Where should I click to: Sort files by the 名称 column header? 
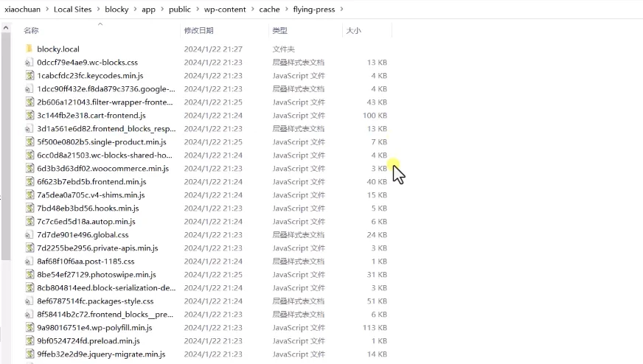point(31,30)
